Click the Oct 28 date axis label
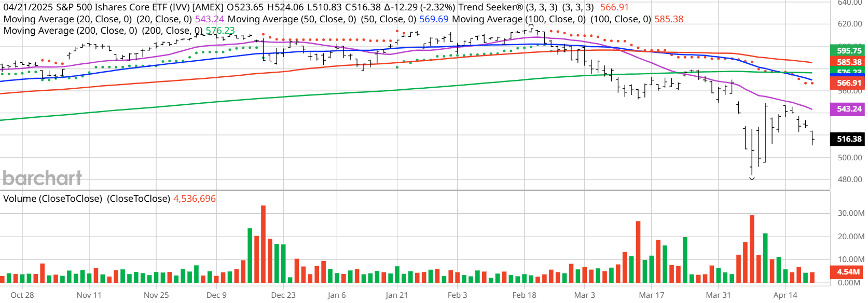Image resolution: width=868 pixels, height=303 pixels. coord(22,295)
